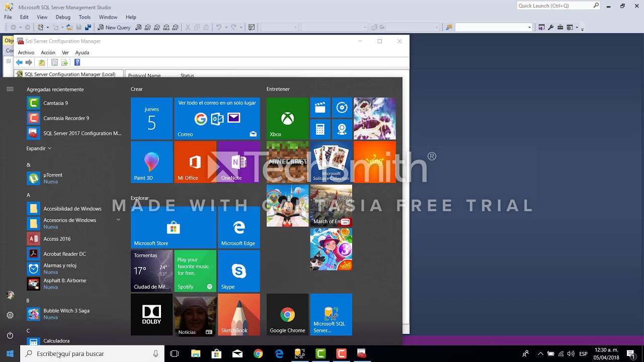Open Camtasia Recorder 9 in Start list

(74, 118)
